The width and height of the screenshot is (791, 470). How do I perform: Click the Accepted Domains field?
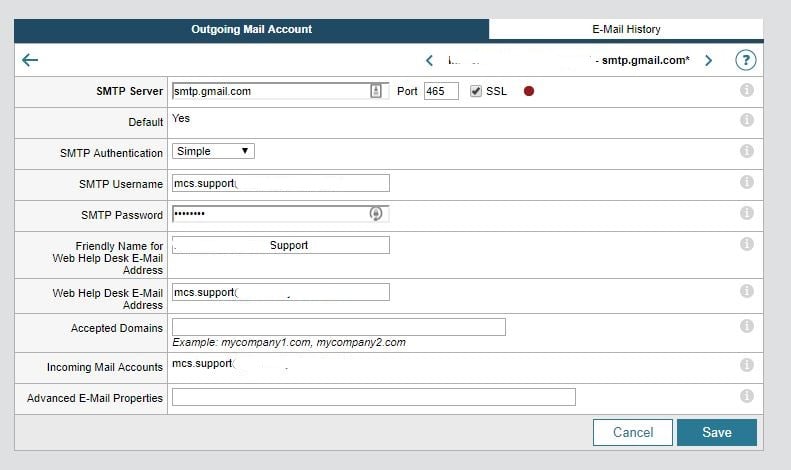tap(338, 327)
